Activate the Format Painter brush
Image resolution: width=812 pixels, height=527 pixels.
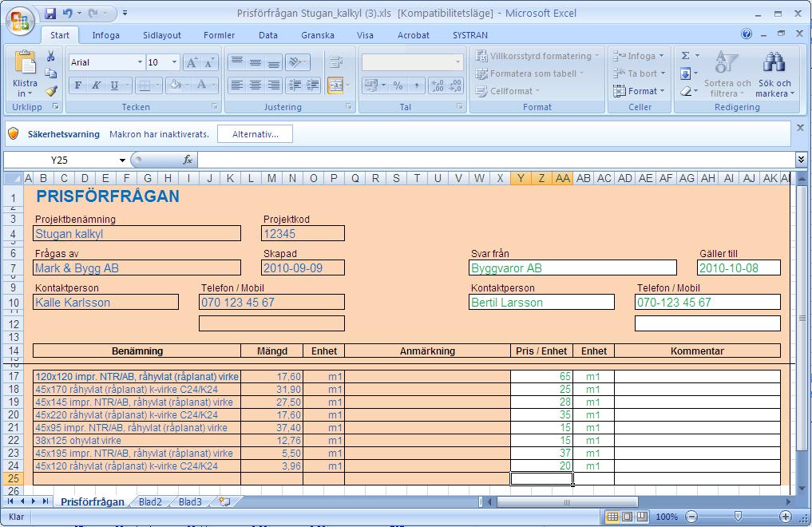click(51, 91)
